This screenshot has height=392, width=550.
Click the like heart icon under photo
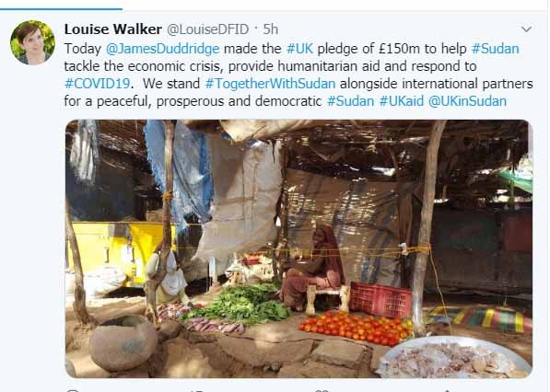coord(322,390)
